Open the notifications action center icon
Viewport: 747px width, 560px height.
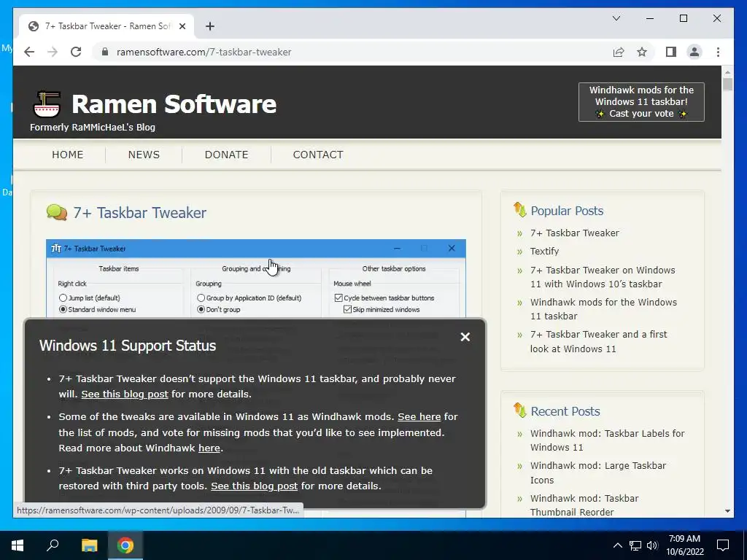pyautogui.click(x=723, y=545)
